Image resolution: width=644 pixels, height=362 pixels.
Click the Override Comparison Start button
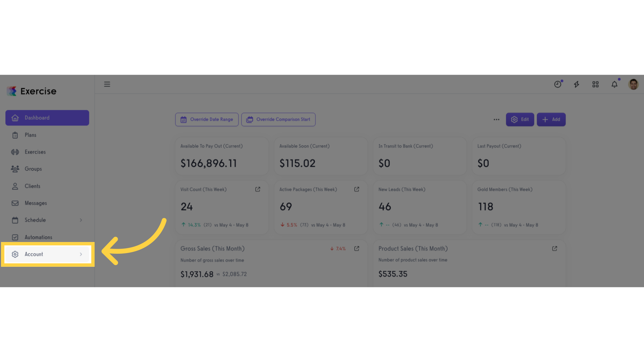278,120
